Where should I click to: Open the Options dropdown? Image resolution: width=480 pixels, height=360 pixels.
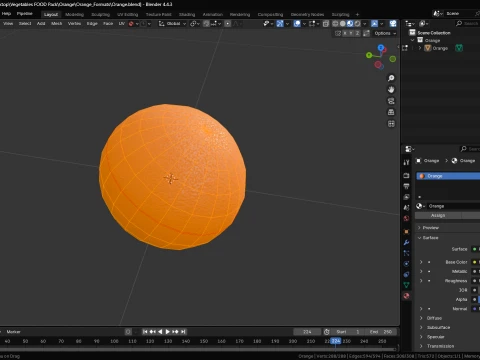(385, 33)
